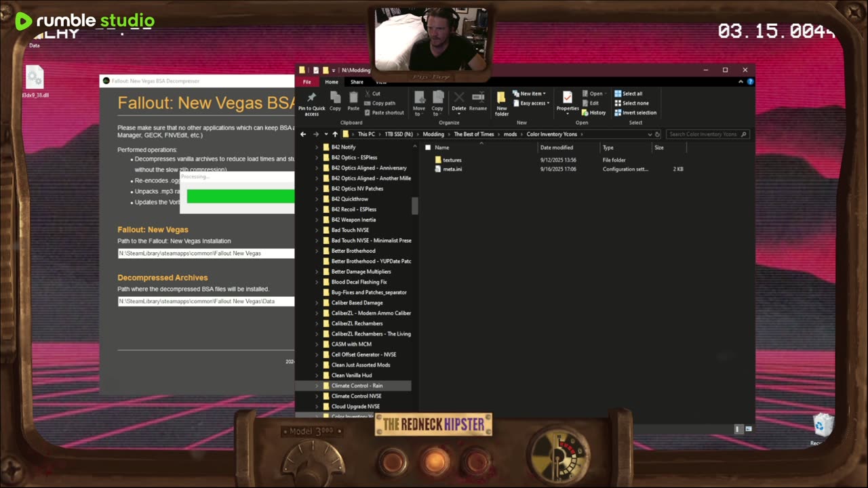Click Select all in the Select group
This screenshot has height=488, width=868.
tap(628, 94)
